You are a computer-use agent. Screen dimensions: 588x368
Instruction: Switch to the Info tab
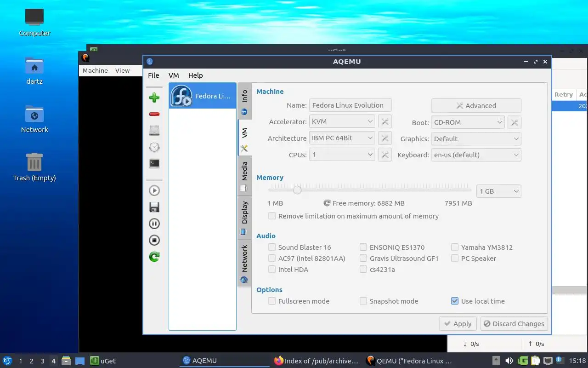[244, 101]
